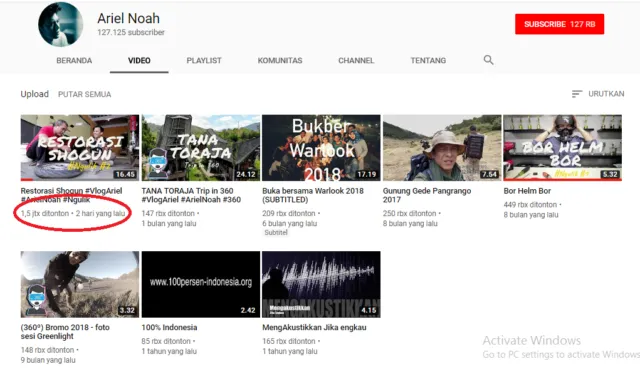
Task: Click the 16.45 duration badge
Action: (125, 174)
